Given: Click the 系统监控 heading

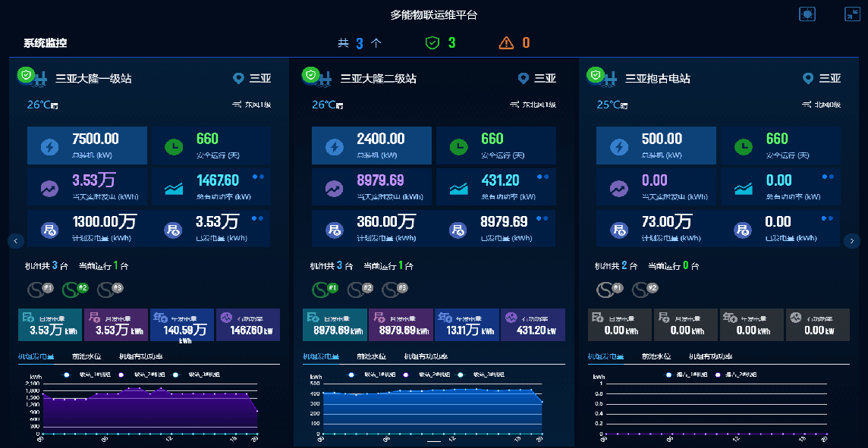Looking at the screenshot, I should pyautogui.click(x=46, y=43).
